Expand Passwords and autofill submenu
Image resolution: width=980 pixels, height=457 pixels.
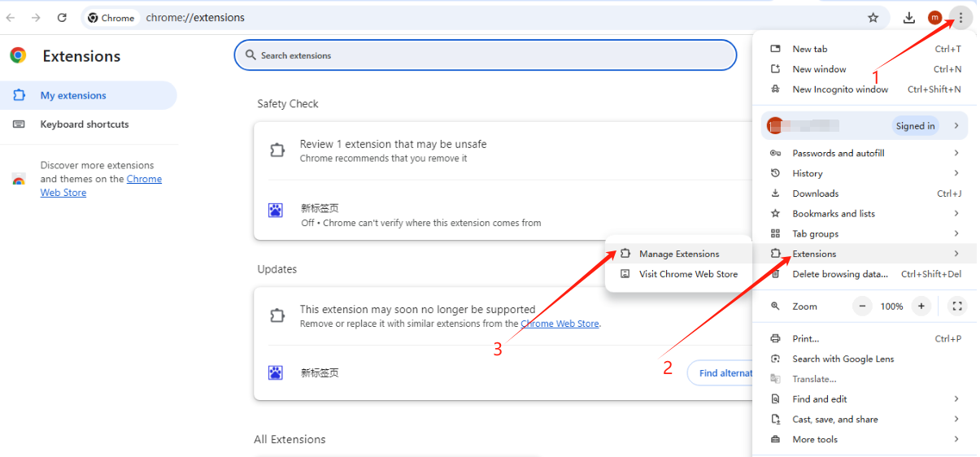point(865,153)
